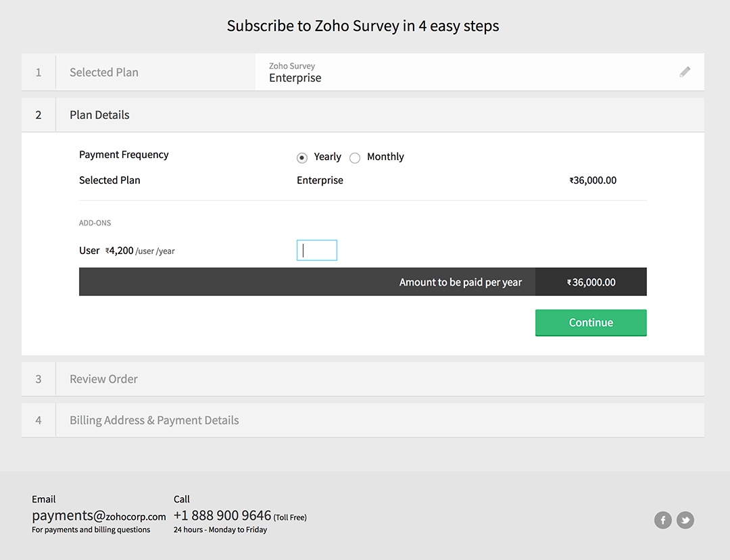Screen dimensions: 730x560
Task: Click "24 hours - Monday to Friday" text
Action: click(220, 530)
